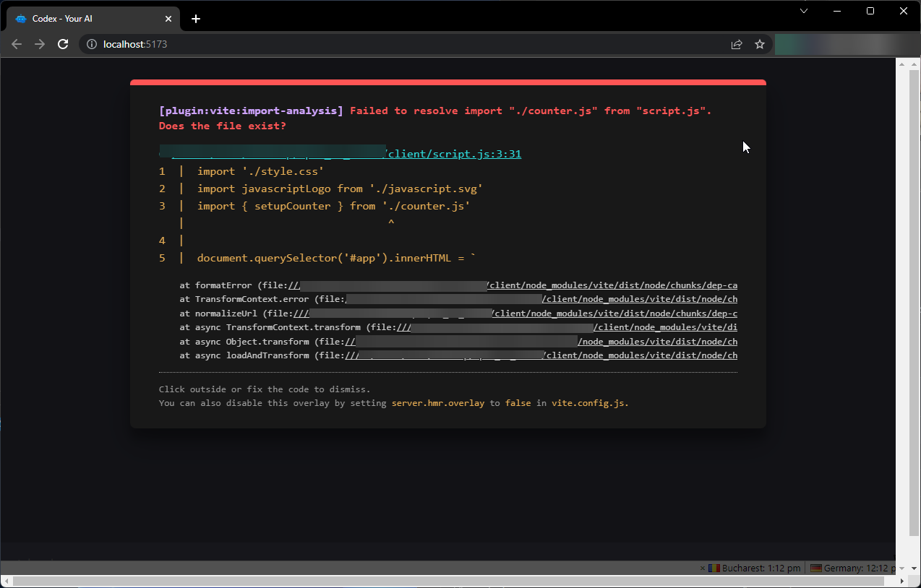View site information icon beside localhost
The height and width of the screenshot is (588, 921).
(91, 44)
